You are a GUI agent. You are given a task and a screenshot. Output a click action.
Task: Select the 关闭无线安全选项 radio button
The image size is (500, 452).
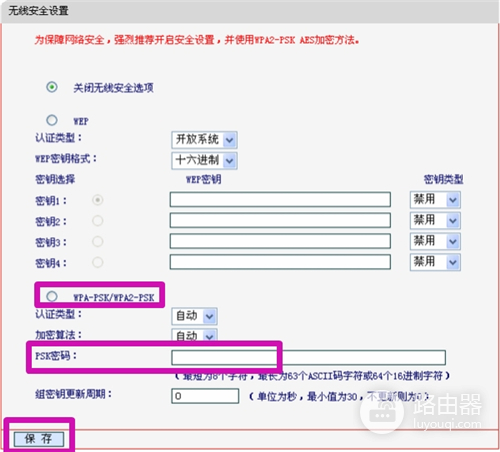point(52,87)
